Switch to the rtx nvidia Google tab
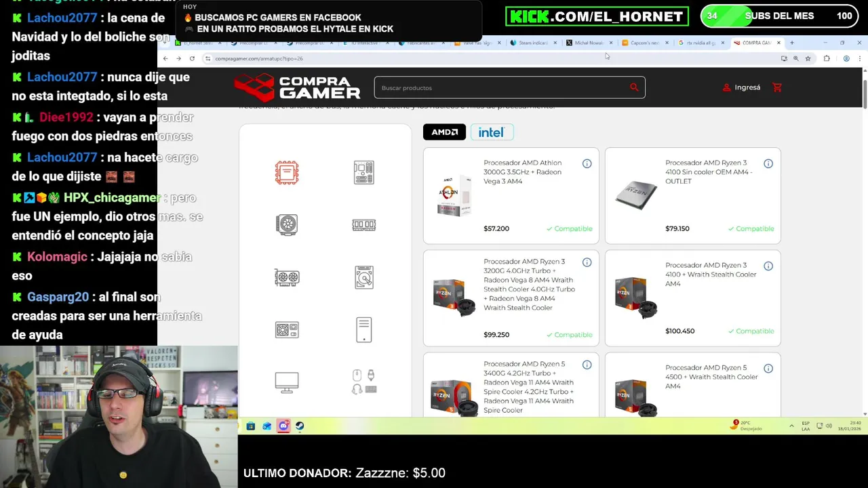 point(701,43)
